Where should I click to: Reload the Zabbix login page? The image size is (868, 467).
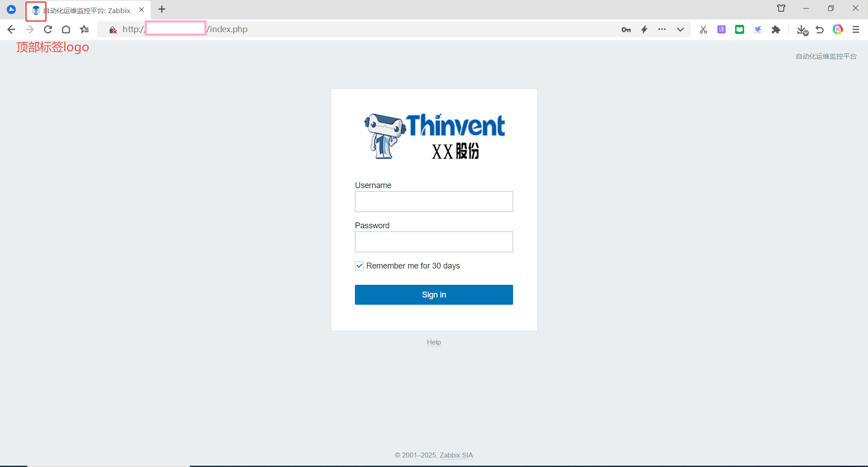coord(48,29)
